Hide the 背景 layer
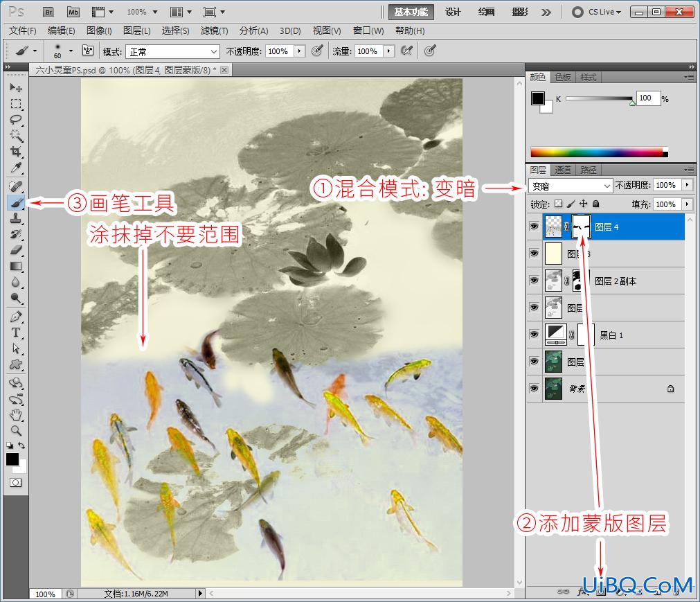The height and width of the screenshot is (602, 700). (534, 388)
